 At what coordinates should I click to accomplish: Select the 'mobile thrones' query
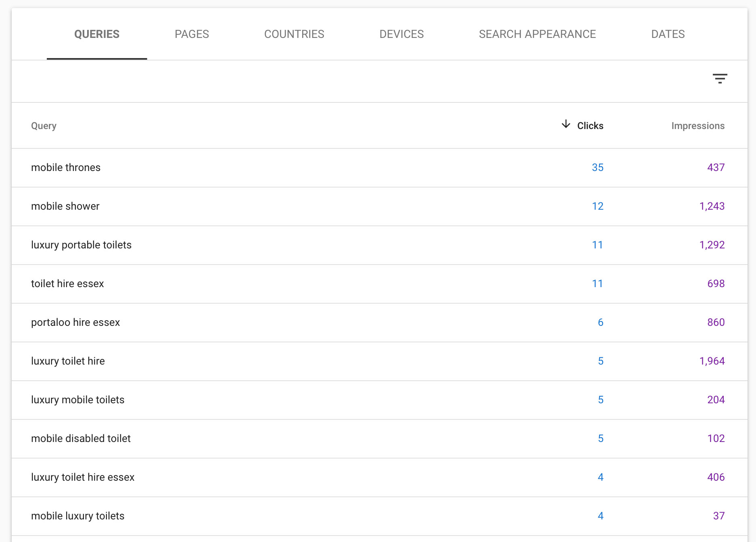(66, 167)
